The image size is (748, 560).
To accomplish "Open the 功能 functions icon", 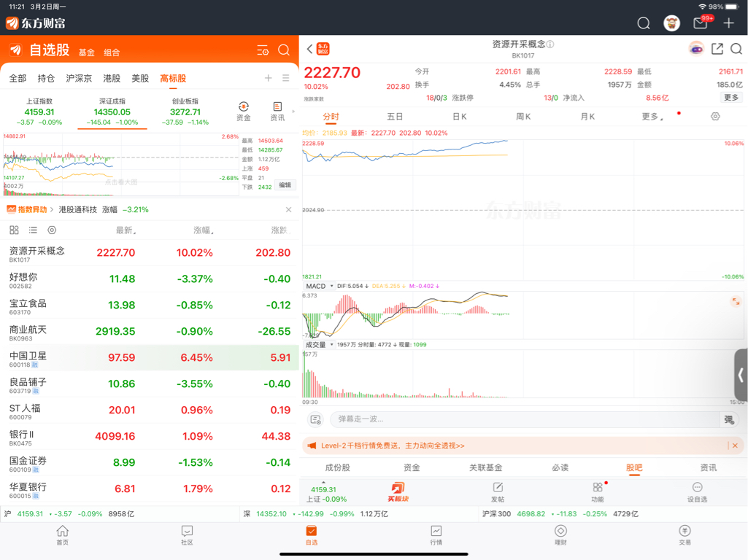I will [x=597, y=492].
